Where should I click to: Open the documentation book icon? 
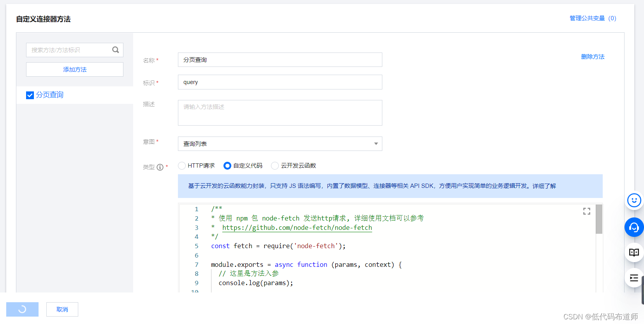(634, 253)
